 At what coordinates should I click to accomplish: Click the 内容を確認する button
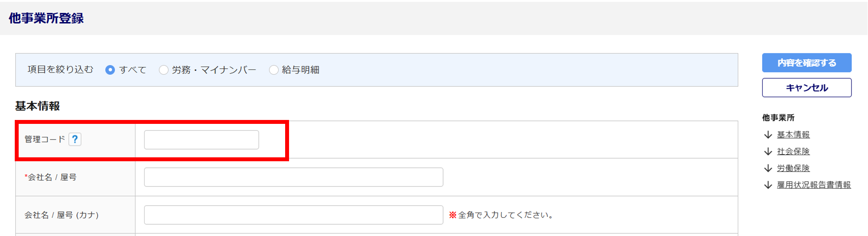coord(806,63)
